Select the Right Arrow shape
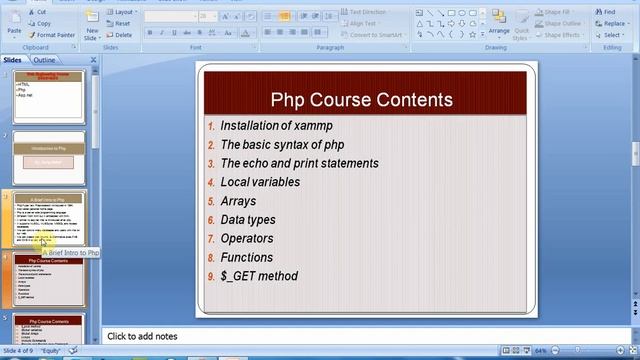 (x=451, y=24)
